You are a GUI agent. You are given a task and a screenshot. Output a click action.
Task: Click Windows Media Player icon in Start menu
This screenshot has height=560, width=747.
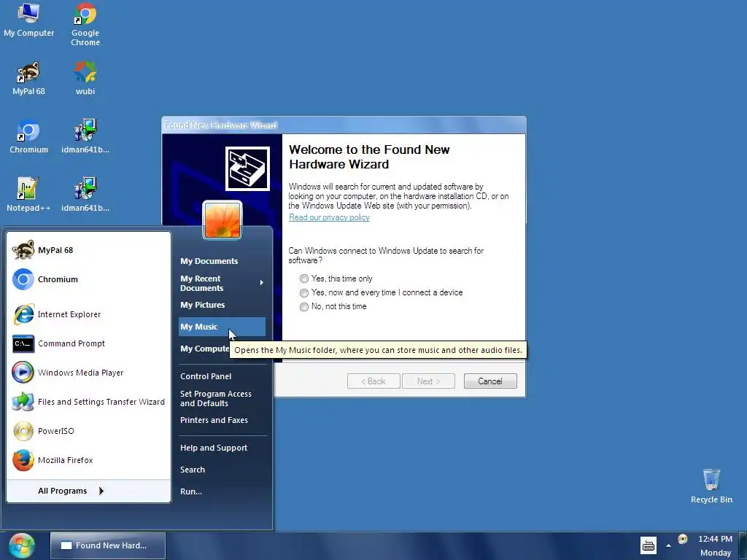tap(23, 373)
